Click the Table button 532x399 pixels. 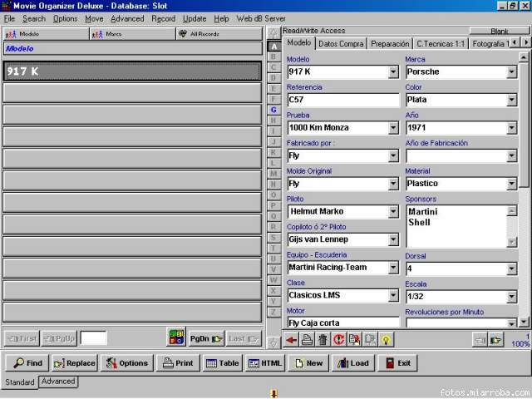pyautogui.click(x=222, y=363)
